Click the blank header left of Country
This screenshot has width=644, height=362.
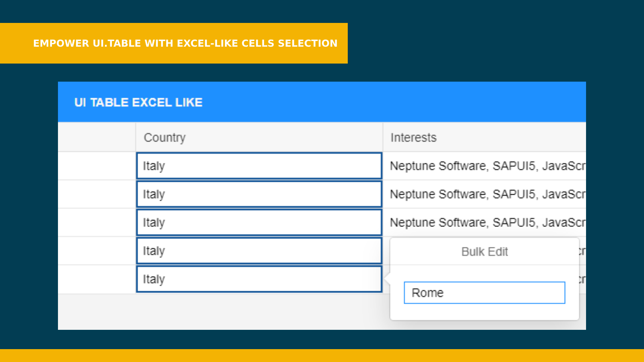pyautogui.click(x=97, y=138)
